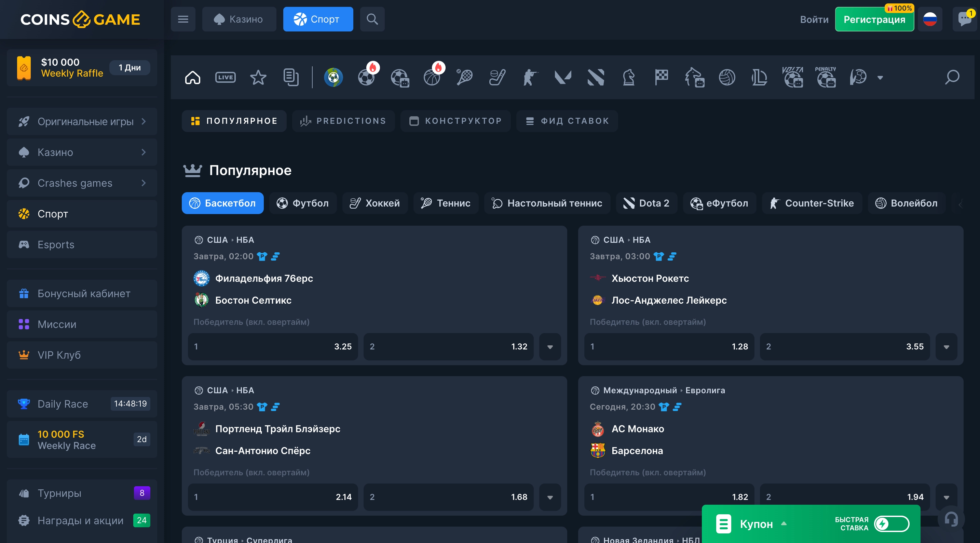Image resolution: width=980 pixels, height=543 pixels.
Task: Select the Dota 2 popular filter
Action: point(646,203)
